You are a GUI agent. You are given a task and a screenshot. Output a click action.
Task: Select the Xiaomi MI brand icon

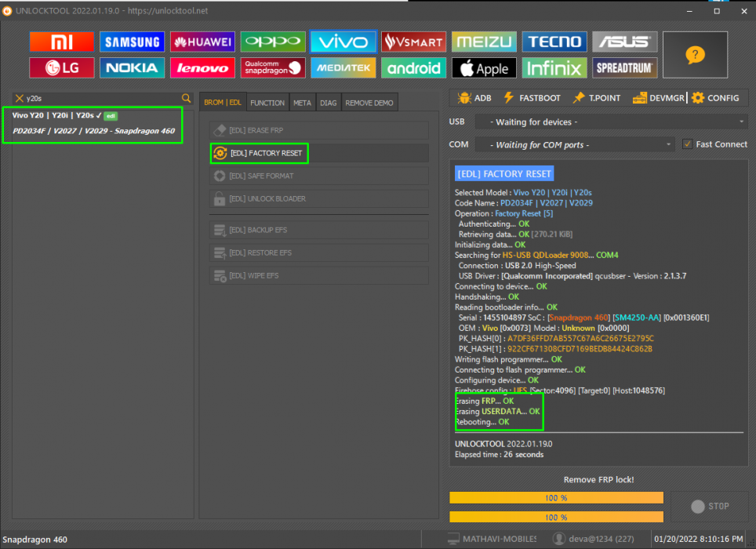[x=62, y=42]
